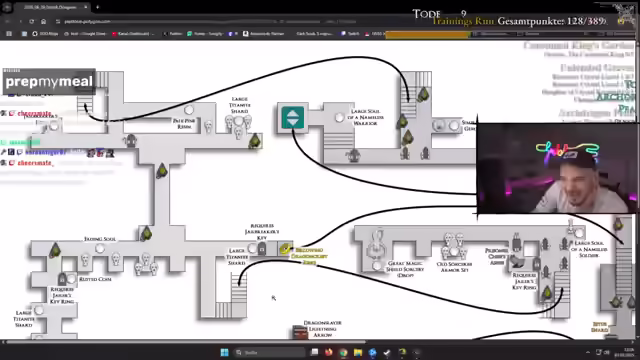Open the Amazon.de Partner bookmark
This screenshot has width=640, height=360.
263,34
